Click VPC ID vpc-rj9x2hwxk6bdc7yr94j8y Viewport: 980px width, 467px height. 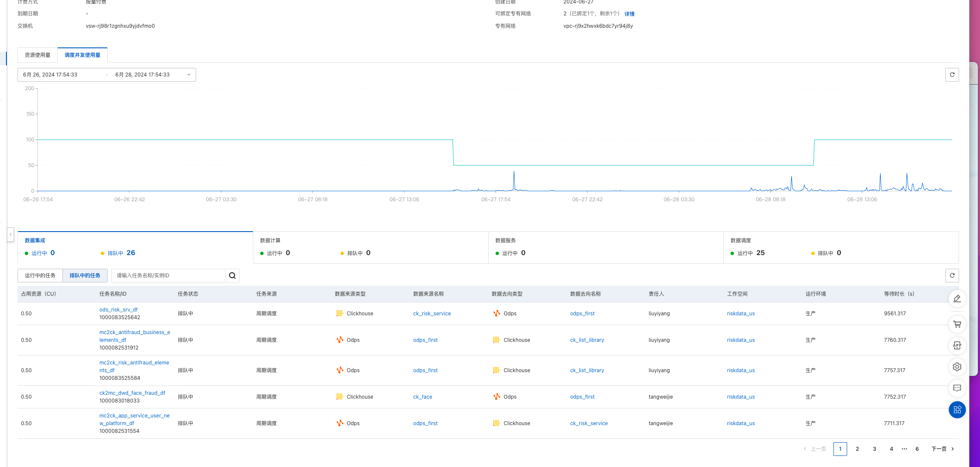[x=598, y=26]
